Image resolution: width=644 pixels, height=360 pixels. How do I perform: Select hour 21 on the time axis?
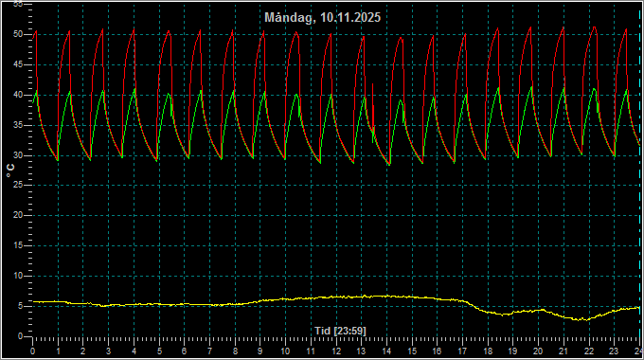[563, 351]
